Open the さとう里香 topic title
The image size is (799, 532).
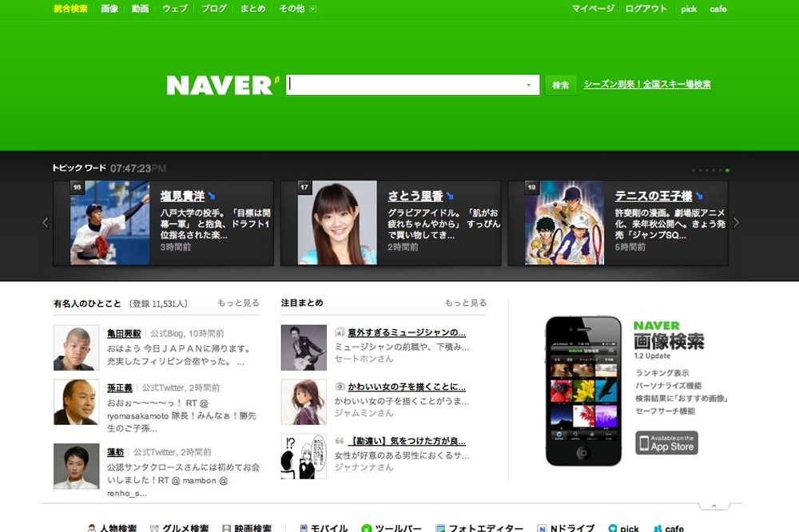(x=415, y=196)
